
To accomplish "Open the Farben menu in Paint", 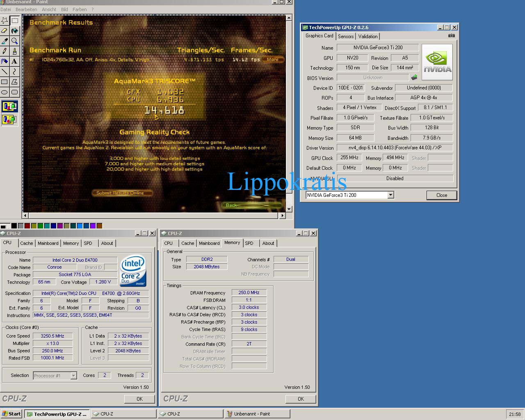I will [x=80, y=9].
